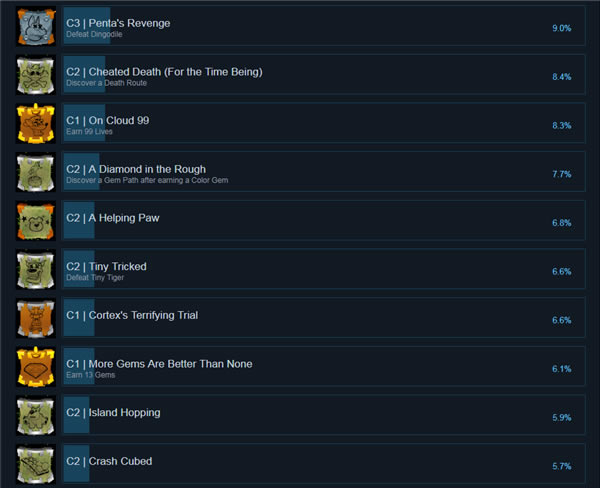Select the Crash Cubed achievement icon
This screenshot has height=488, width=600.
point(35,465)
